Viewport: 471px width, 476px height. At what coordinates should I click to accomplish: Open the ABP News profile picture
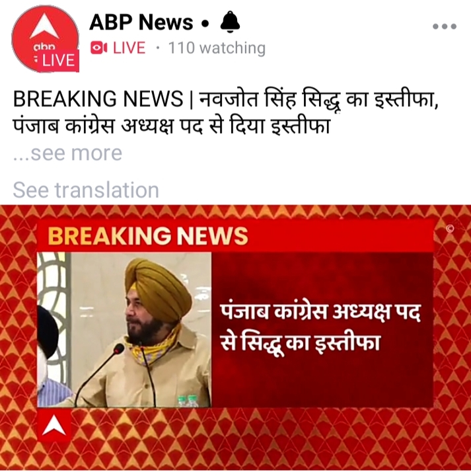(45, 38)
